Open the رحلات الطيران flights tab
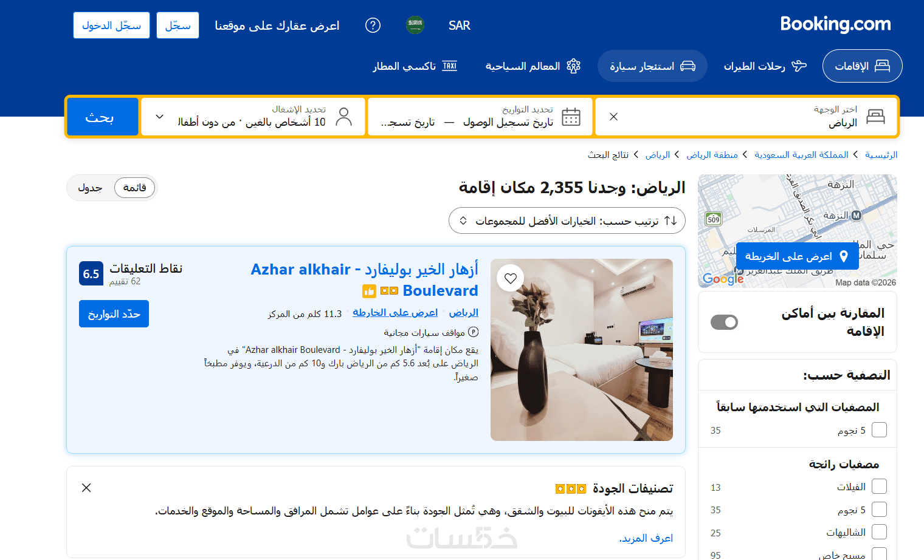The width and height of the screenshot is (924, 560). (x=765, y=66)
